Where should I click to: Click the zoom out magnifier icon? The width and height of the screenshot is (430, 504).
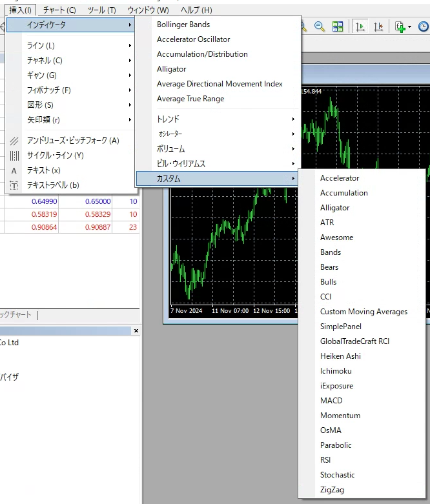point(319,26)
